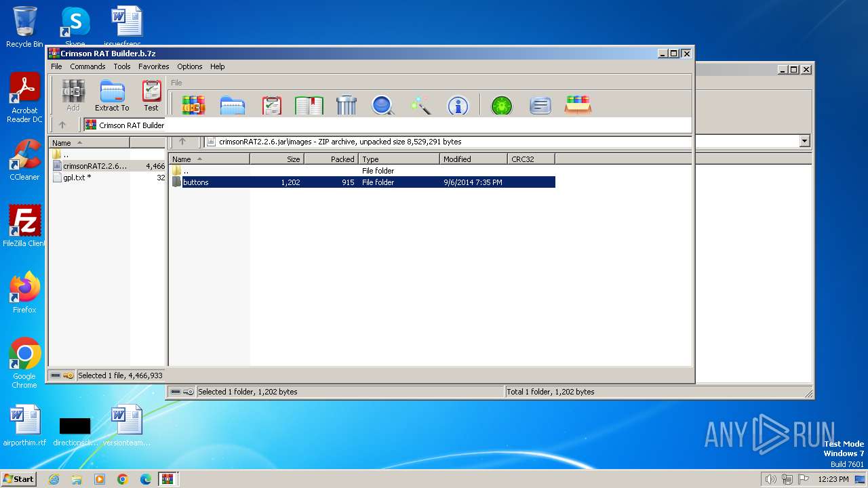Viewport: 868px width, 488px height.
Task: Open Acrobat Reader DC desktop shortcut
Action: pyautogui.click(x=24, y=98)
